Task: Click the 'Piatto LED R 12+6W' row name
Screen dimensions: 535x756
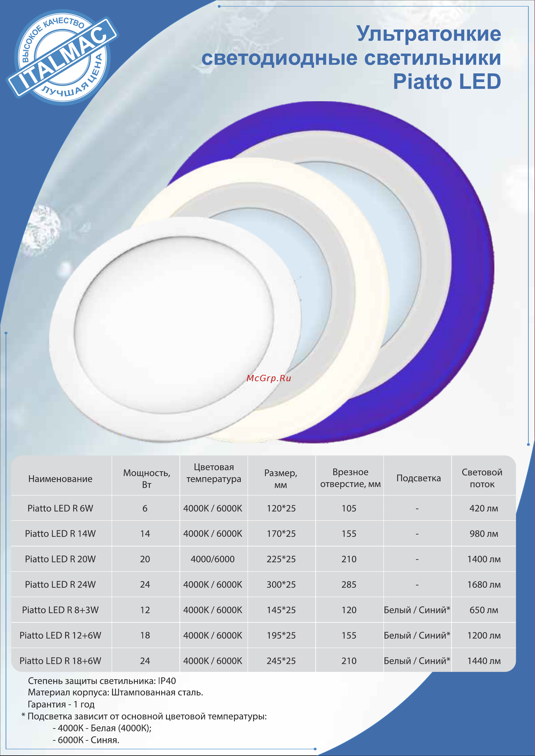Action: (60, 635)
